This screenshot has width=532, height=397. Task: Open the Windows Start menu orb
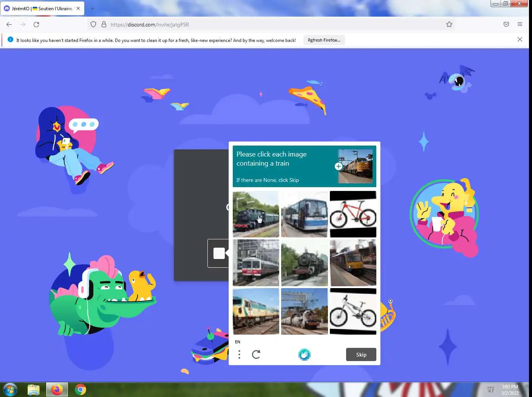click(x=10, y=389)
